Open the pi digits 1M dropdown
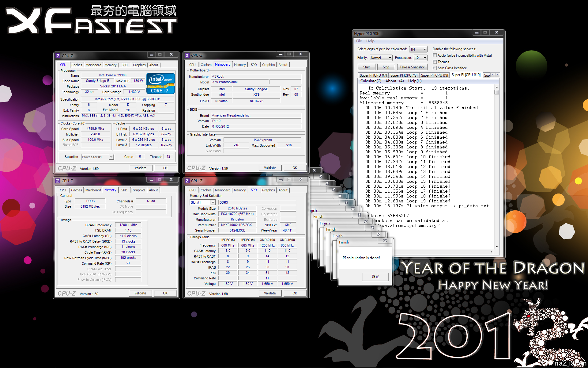Screen dimensions: 588x368 (x=418, y=49)
